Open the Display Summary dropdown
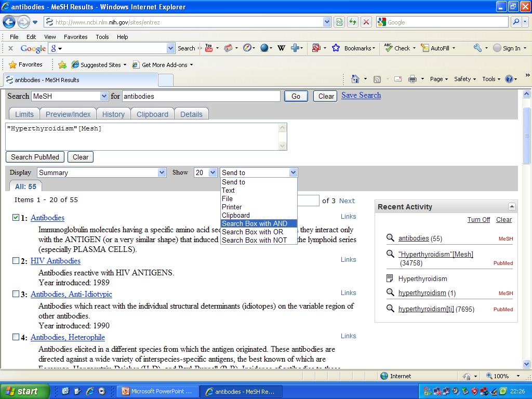This screenshot has height=399, width=532. pos(162,172)
